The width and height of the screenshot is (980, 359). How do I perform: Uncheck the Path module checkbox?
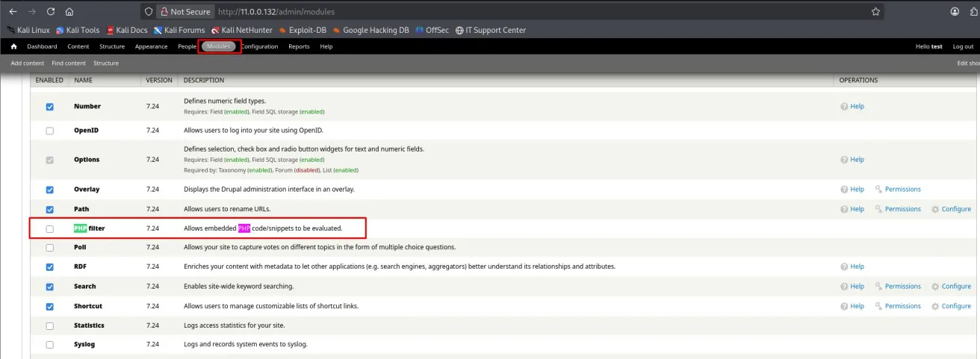[x=50, y=210]
